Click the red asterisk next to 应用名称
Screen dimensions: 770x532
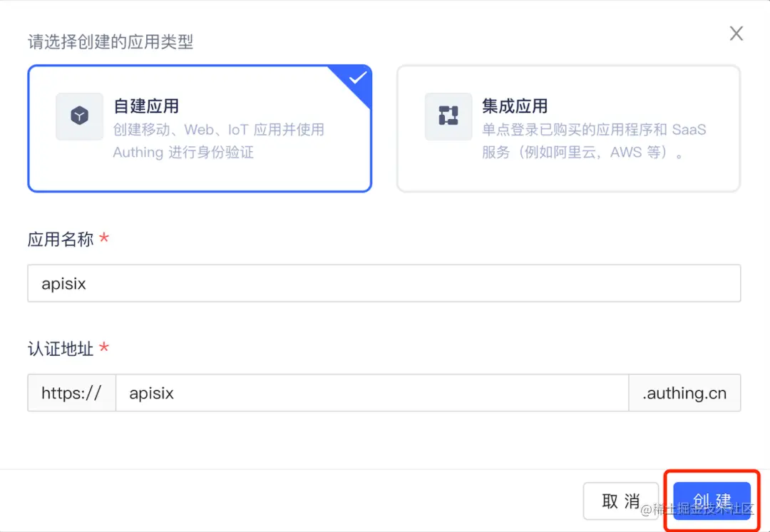click(104, 239)
